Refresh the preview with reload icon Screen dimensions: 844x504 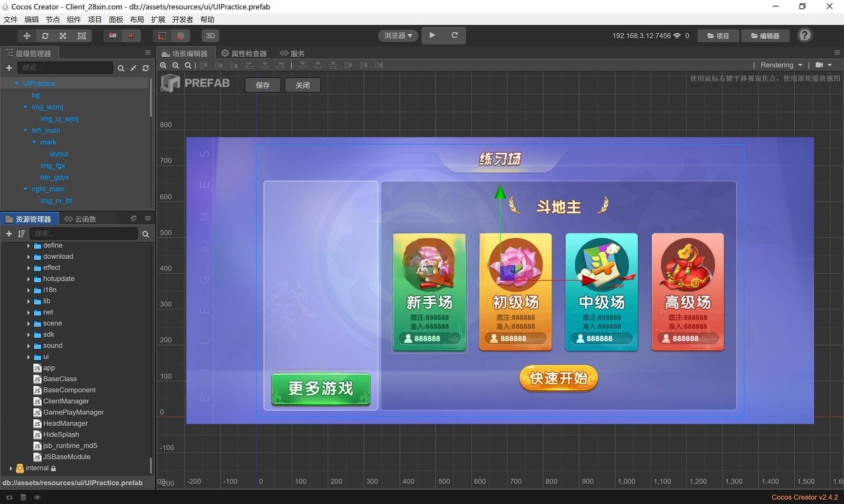click(454, 35)
